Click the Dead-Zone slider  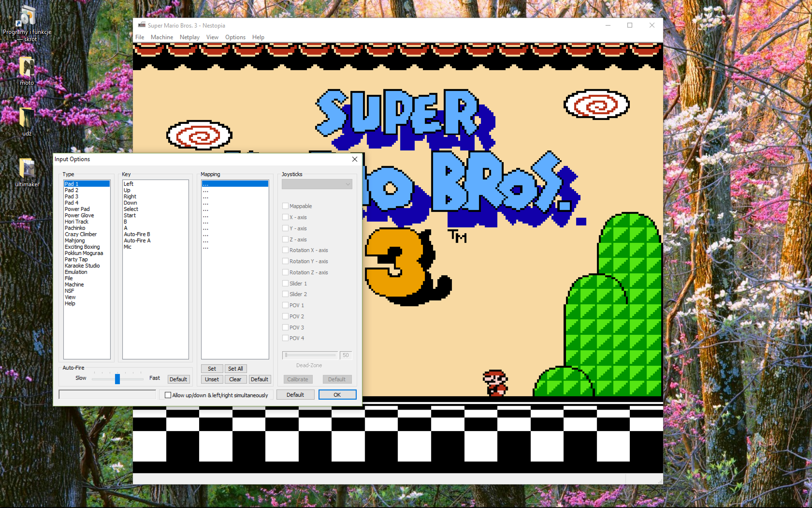(x=310, y=355)
